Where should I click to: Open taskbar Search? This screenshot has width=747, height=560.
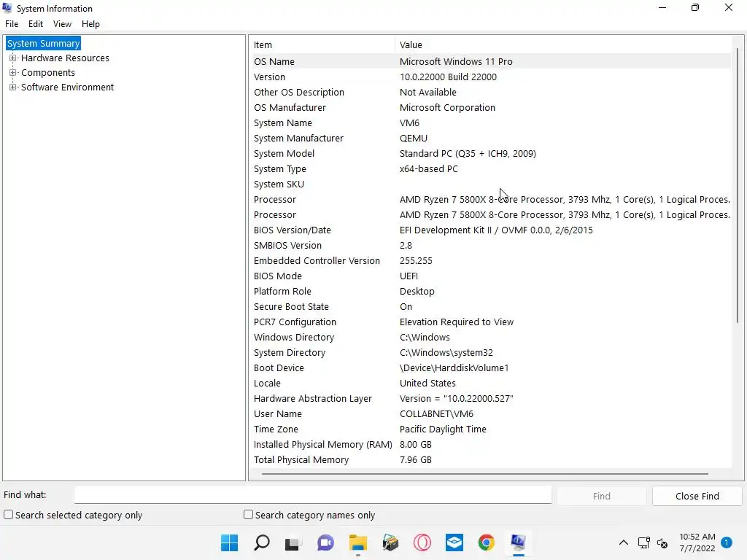(262, 542)
